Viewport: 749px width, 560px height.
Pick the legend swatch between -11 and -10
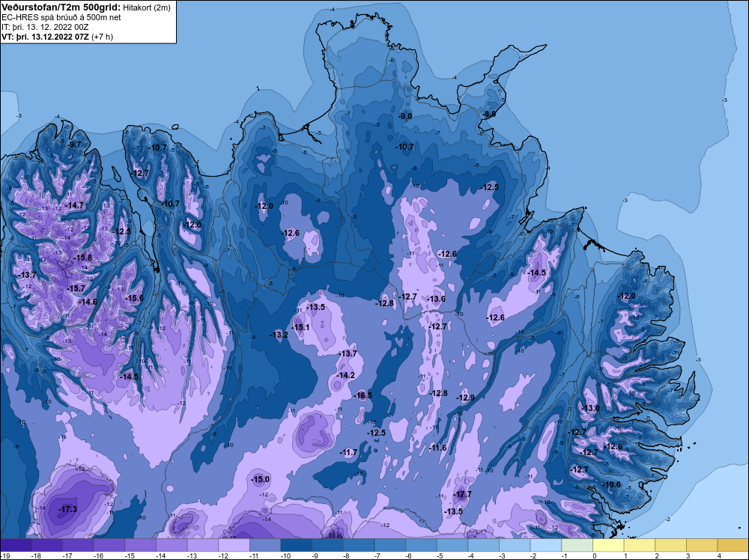pyautogui.click(x=265, y=545)
